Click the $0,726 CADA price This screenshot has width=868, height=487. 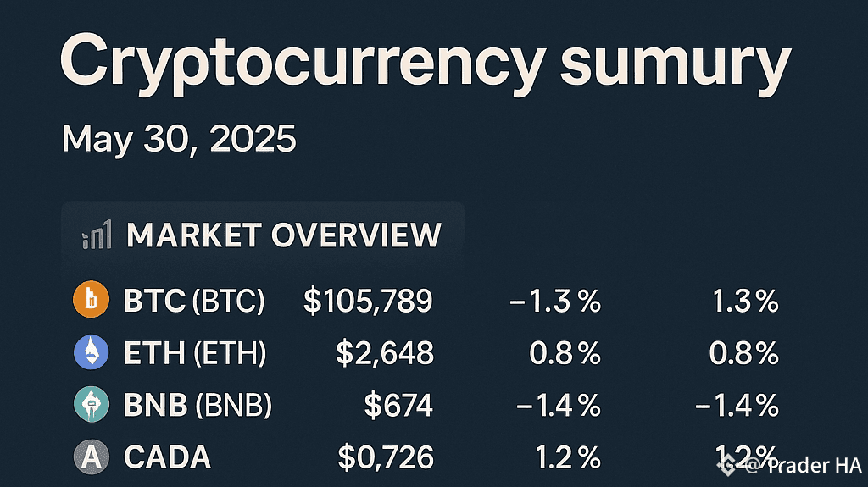click(386, 458)
